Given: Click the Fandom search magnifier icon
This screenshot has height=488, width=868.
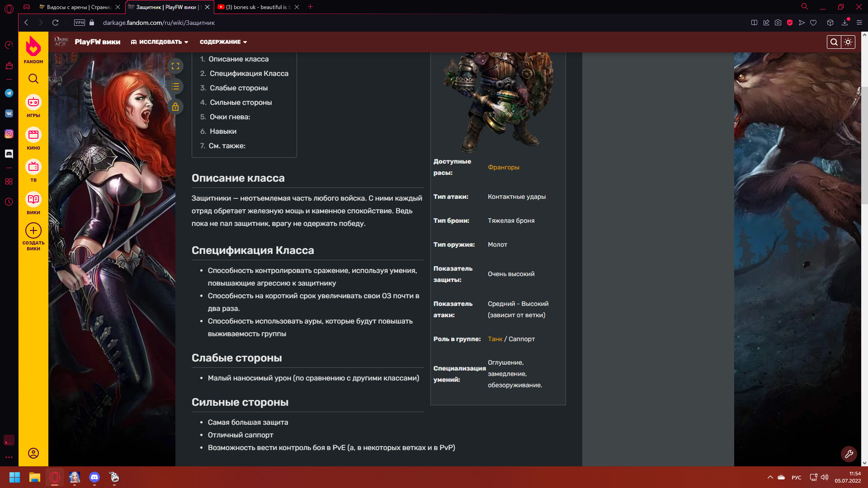Looking at the screenshot, I should pos(33,79).
